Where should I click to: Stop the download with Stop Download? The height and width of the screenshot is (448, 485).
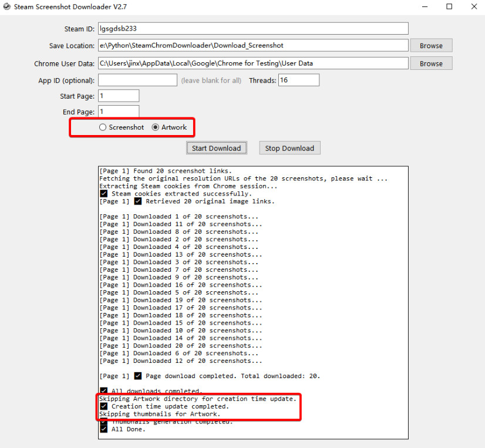(289, 148)
